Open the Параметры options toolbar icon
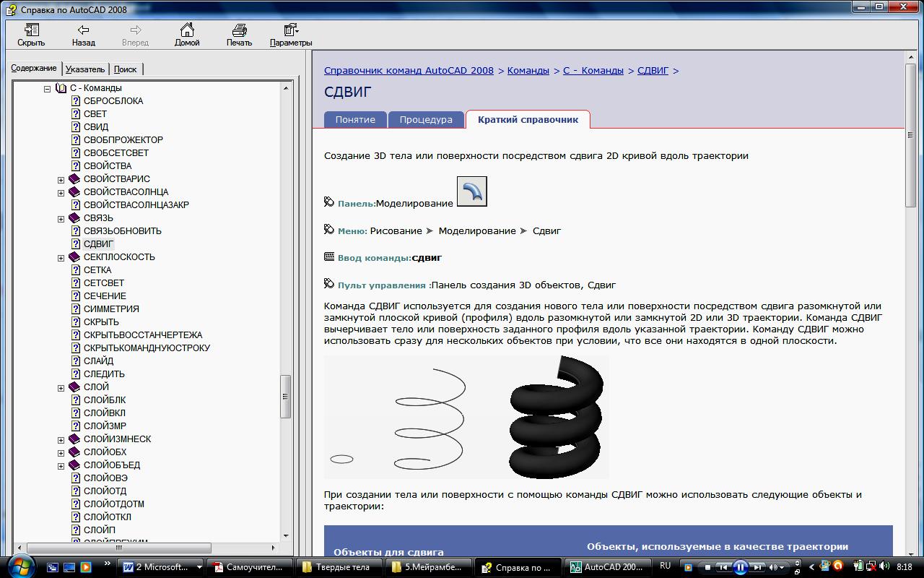Viewport: 924px width, 578px height. coord(291,30)
